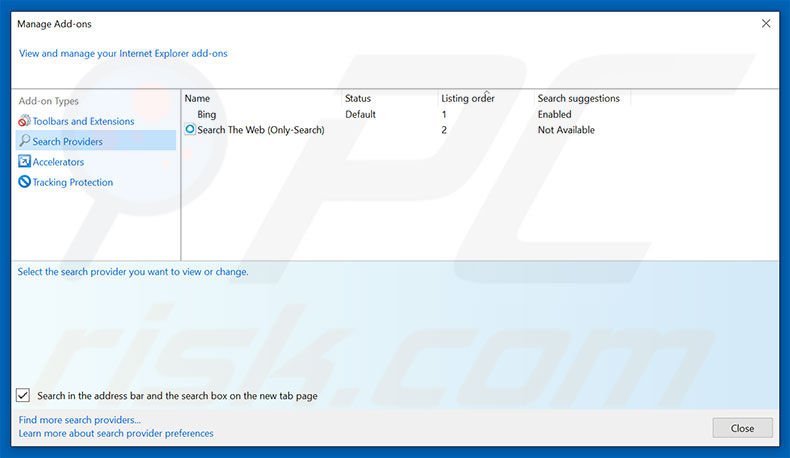The image size is (790, 458).
Task: Open Accelerators add-on type
Action: (58, 162)
